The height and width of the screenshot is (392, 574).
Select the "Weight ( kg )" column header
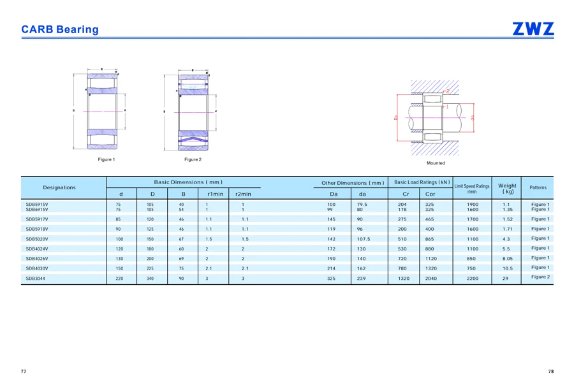507,189
